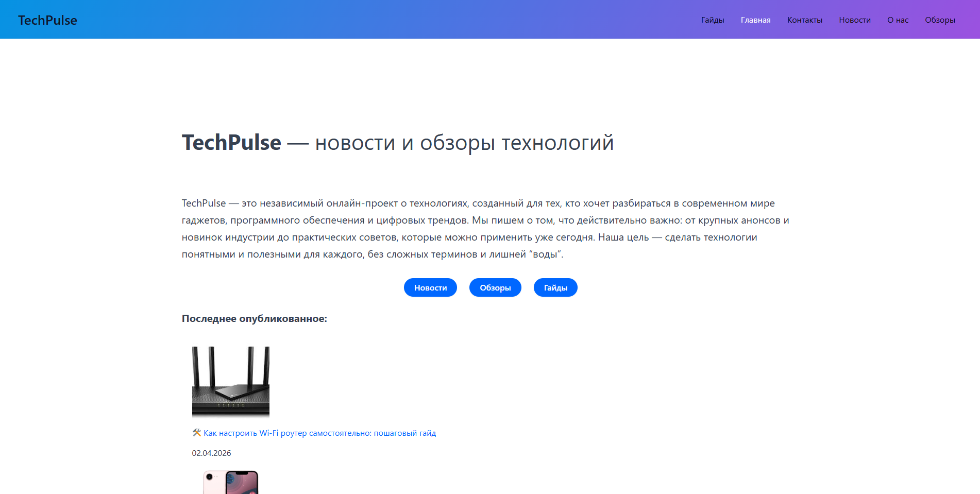This screenshot has height=494, width=980.
Task: Open the pink smartphone image thumbnail
Action: click(x=230, y=483)
